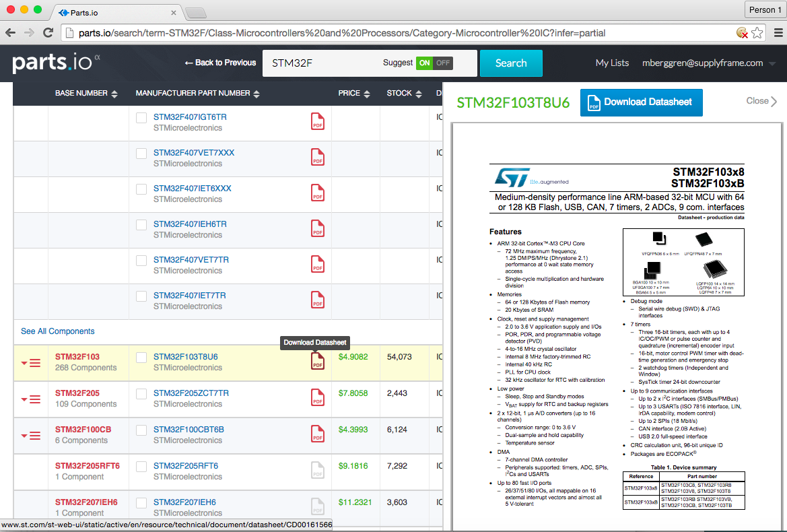The width and height of the screenshot is (787, 532).
Task: Check the STM32F205ZCT7TR checkbox
Action: pyautogui.click(x=141, y=393)
